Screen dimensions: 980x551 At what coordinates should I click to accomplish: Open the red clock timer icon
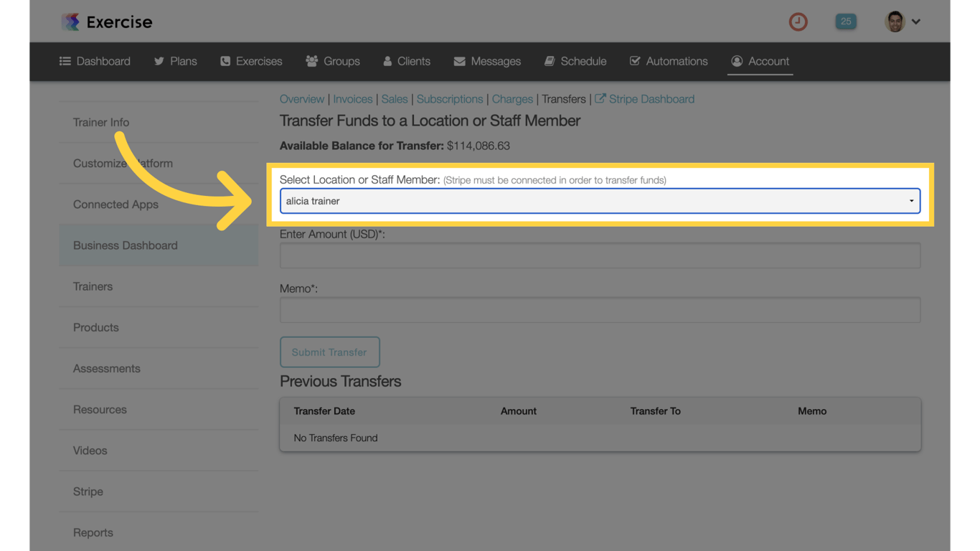tap(798, 22)
